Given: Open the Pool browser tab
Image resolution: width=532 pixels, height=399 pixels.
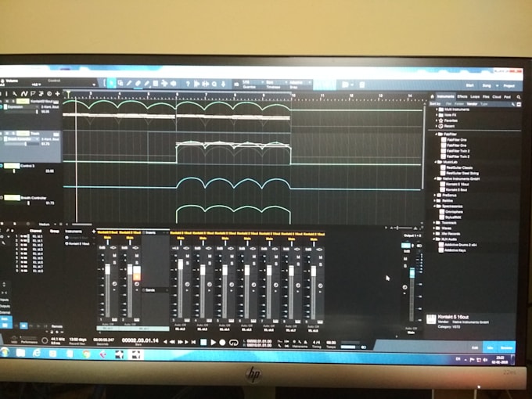Looking at the screenshot, I should tap(507, 97).
